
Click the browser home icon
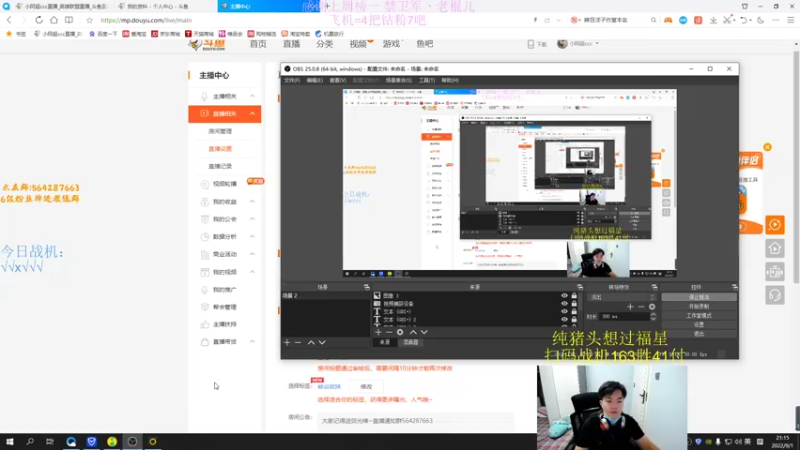pos(54,20)
